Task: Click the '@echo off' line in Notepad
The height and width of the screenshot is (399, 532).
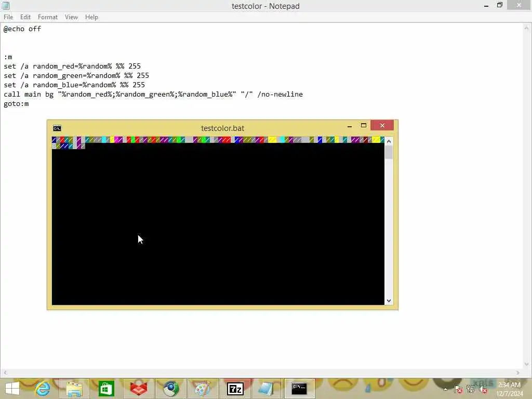Action: (x=22, y=29)
